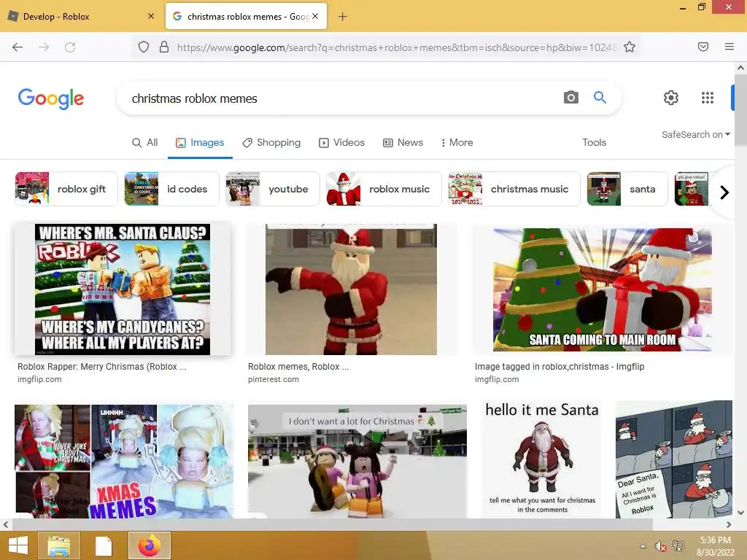Open Google quick settings gear
Image resolution: width=747 pixels, height=560 pixels.
671,98
